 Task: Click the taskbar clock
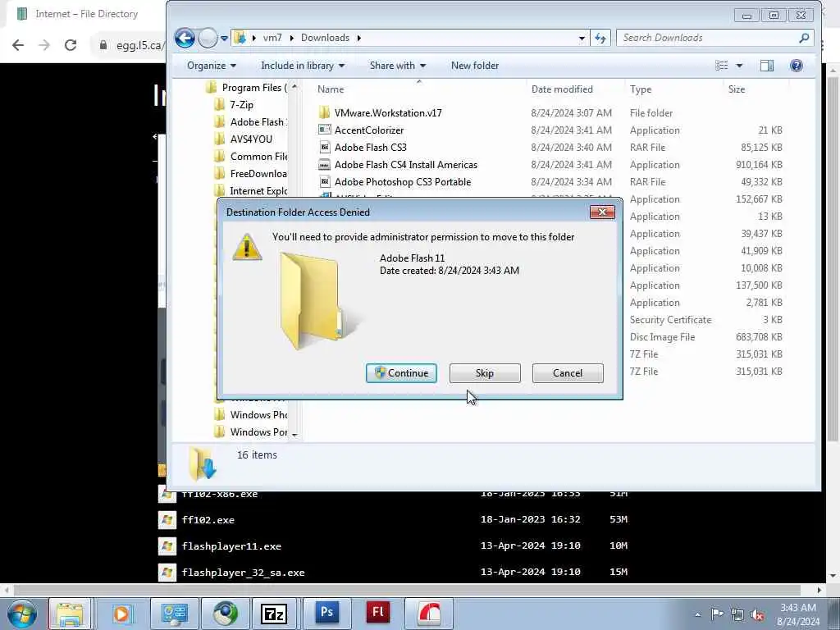click(x=797, y=614)
